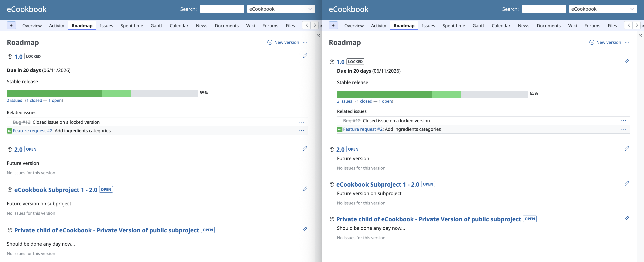Screen dimensions: 644x262
Task: Switch to Overview tab, left window
Action: 32,26
